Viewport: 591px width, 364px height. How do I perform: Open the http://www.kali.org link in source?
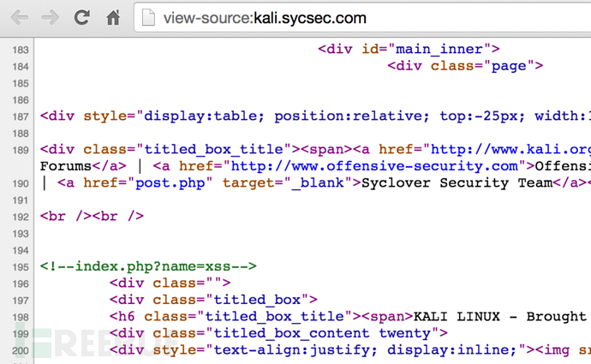coord(510,150)
